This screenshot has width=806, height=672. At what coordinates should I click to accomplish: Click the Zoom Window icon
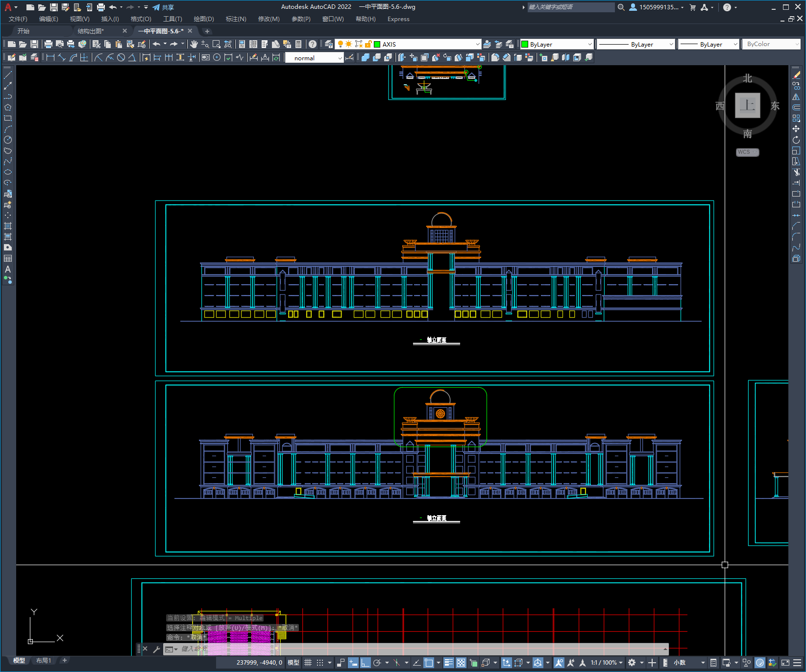217,44
